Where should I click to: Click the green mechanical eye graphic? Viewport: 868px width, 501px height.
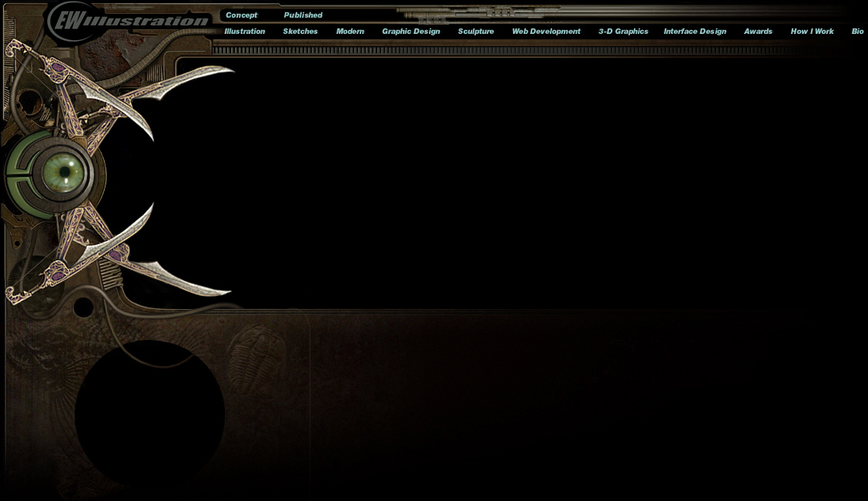pos(64,173)
